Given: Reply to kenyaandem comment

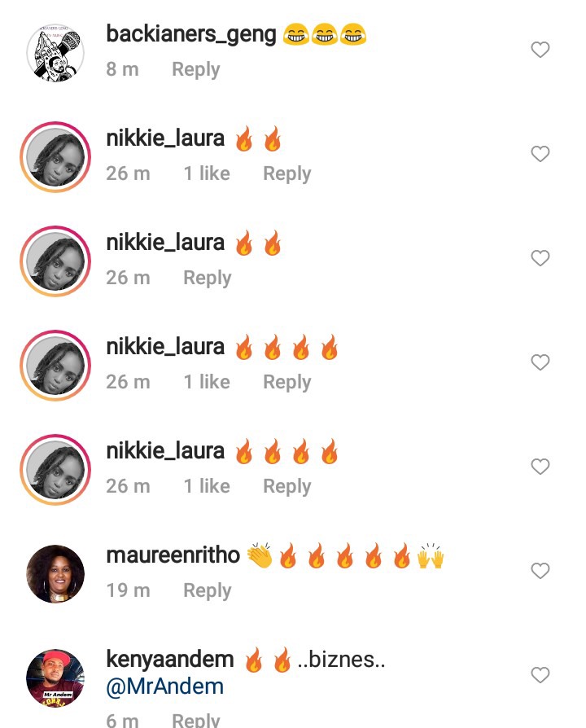Looking at the screenshot, I should (196, 720).
